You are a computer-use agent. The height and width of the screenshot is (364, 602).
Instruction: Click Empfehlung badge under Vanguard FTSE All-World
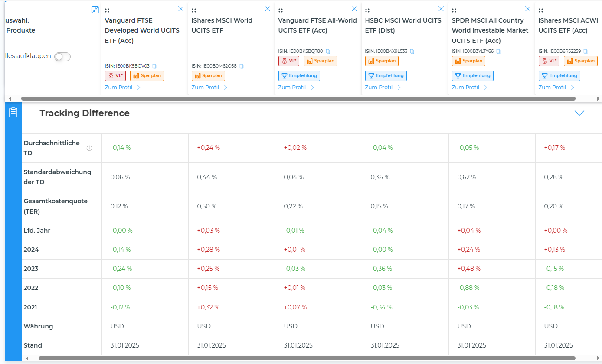[299, 76]
